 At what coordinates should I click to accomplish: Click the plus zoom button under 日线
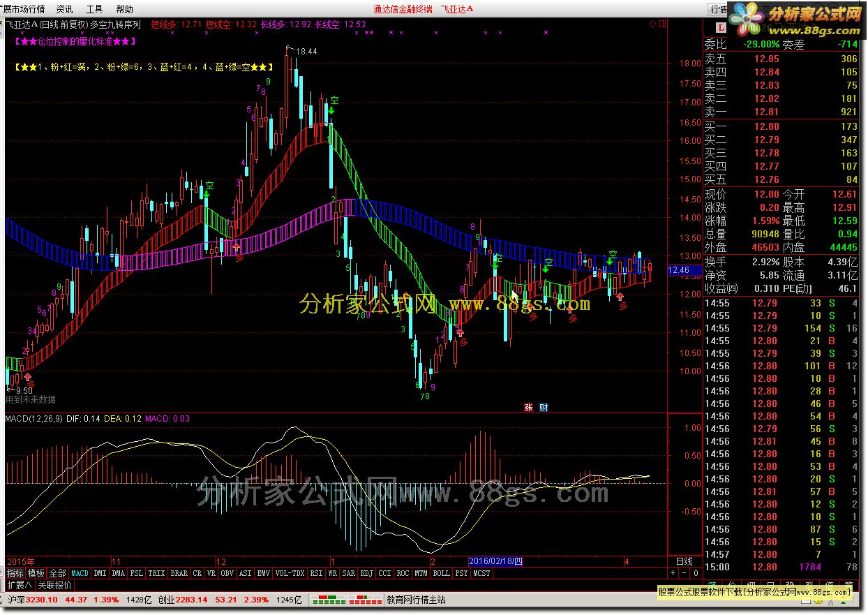[673, 573]
